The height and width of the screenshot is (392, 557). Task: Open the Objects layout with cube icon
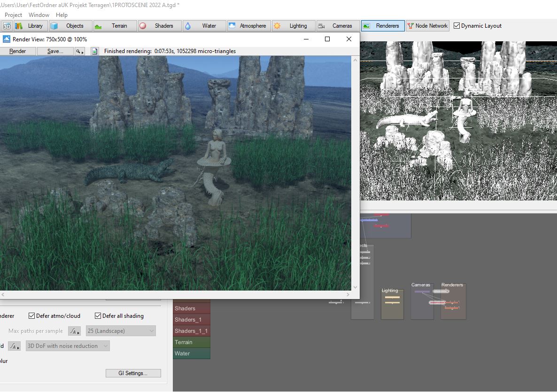70,26
